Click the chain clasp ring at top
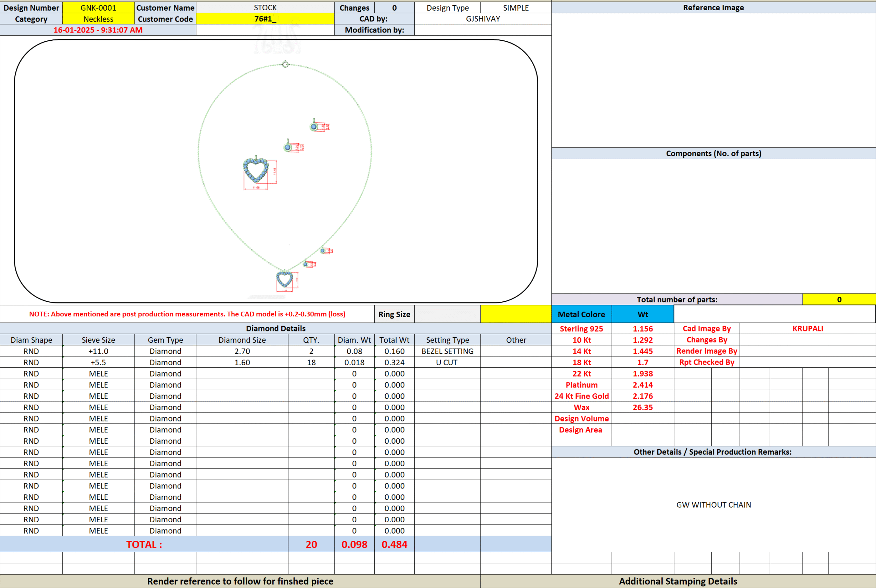This screenshot has width=876, height=588. click(x=285, y=65)
